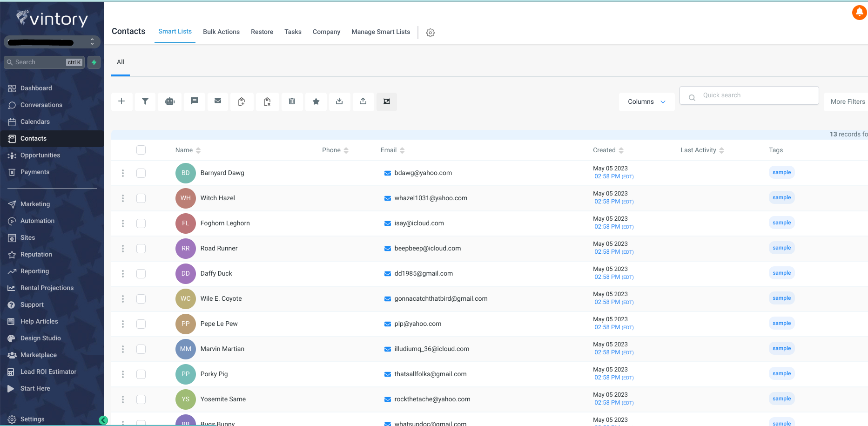Switch to the Tasks tab
This screenshot has height=426, width=868.
point(293,32)
